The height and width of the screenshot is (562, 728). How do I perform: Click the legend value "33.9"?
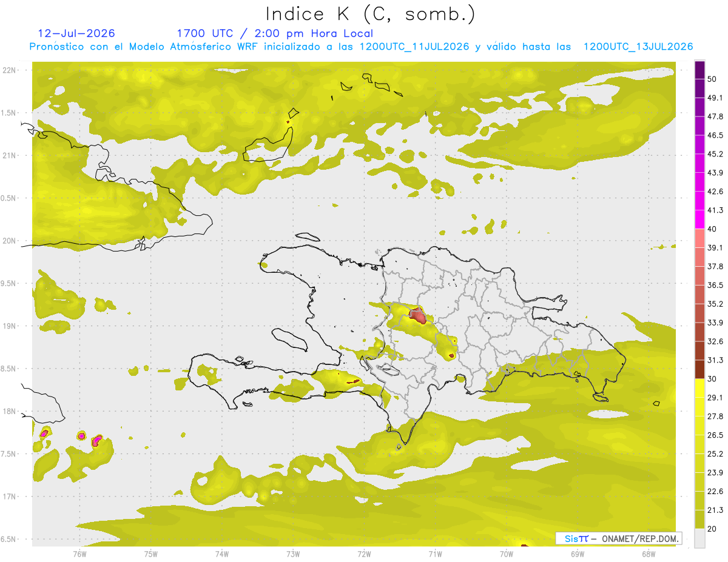tap(715, 323)
